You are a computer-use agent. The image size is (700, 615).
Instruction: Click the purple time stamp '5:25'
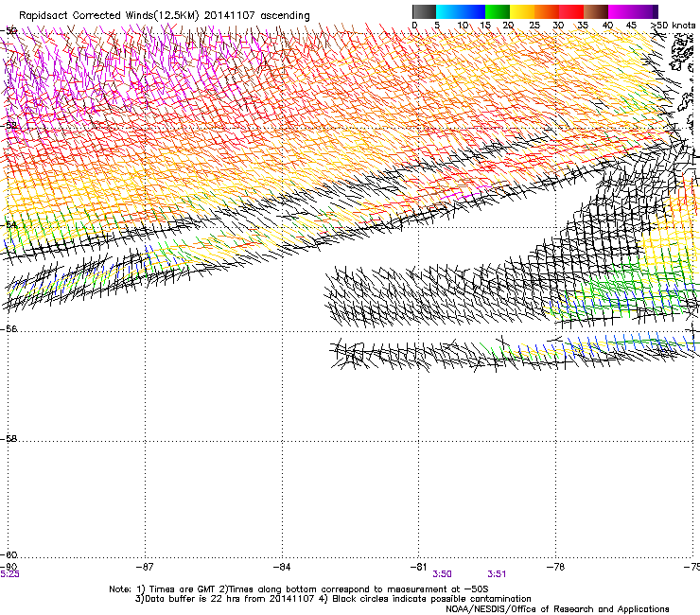[9, 574]
